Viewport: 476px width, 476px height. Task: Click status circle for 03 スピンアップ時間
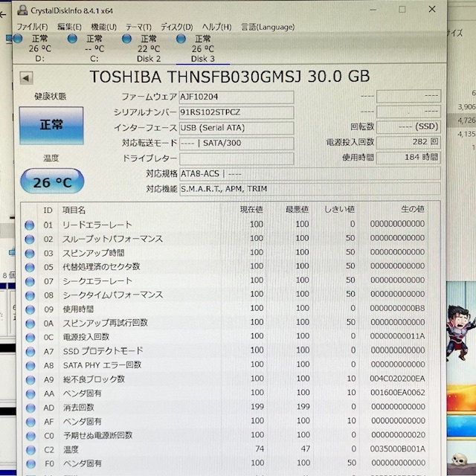click(x=30, y=253)
